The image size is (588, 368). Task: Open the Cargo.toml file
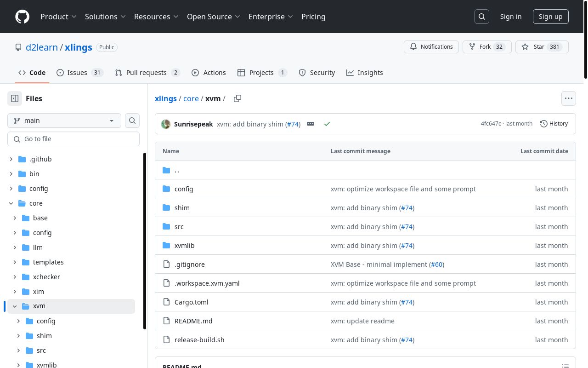pyautogui.click(x=191, y=302)
